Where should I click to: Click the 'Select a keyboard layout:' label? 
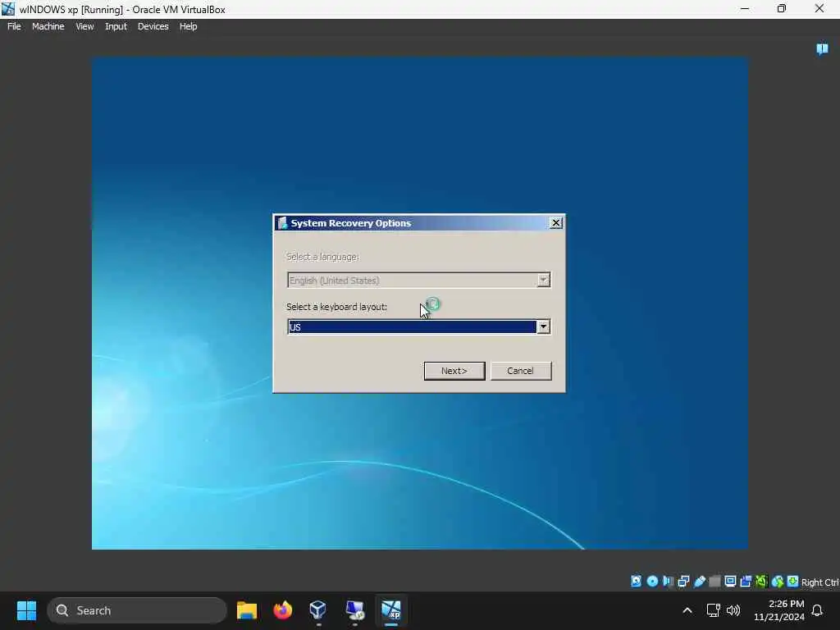[336, 307]
